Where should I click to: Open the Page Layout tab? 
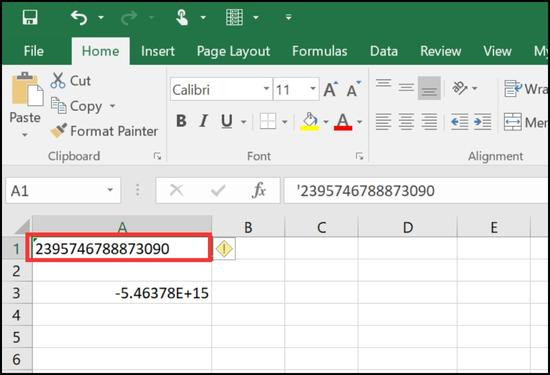233,51
